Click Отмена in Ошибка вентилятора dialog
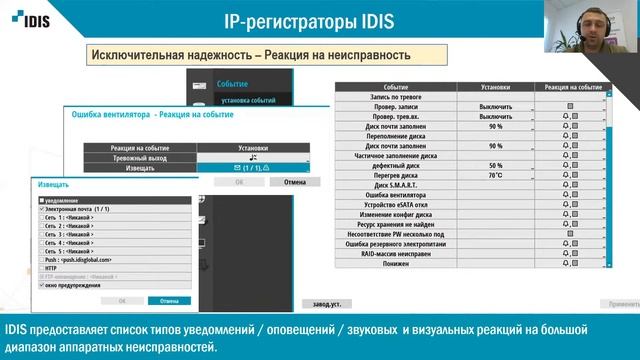Screen dimensions: 640x360 pyautogui.click(x=295, y=182)
